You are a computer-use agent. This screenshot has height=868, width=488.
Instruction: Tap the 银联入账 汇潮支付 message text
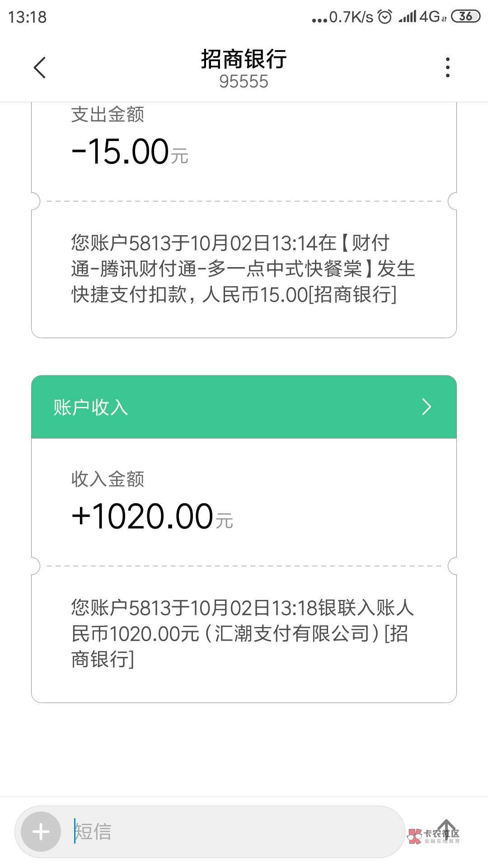pos(243,633)
